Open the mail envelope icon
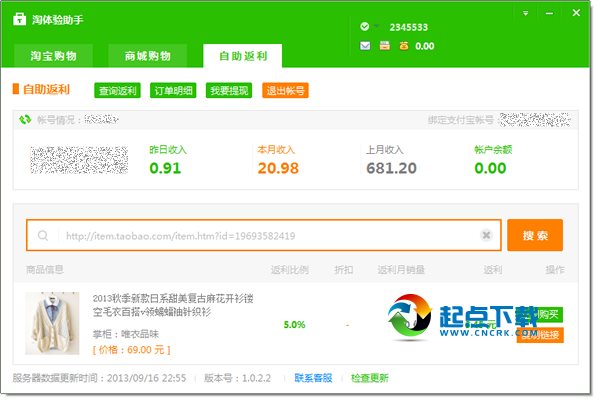This screenshot has height=402, width=600. tap(365, 46)
